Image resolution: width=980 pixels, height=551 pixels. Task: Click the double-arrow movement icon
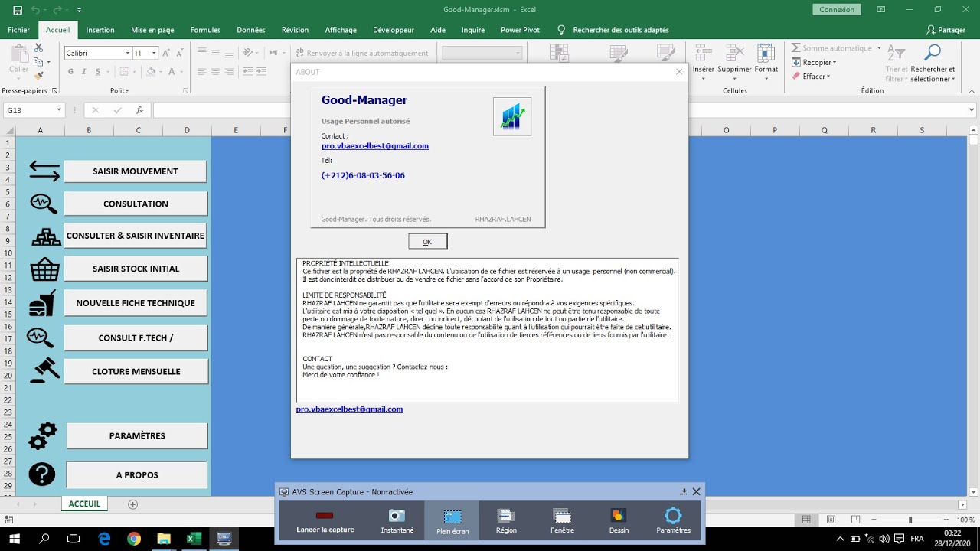pos(44,171)
